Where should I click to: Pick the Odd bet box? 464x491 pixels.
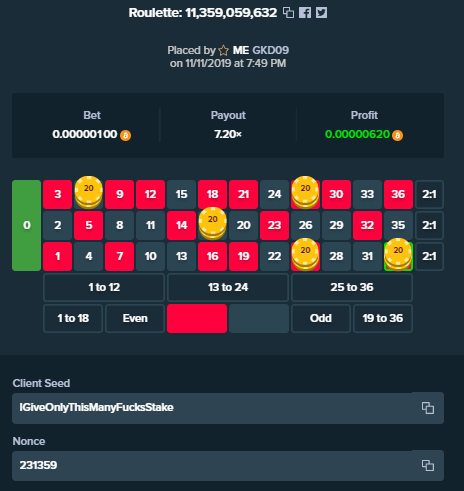[321, 318]
